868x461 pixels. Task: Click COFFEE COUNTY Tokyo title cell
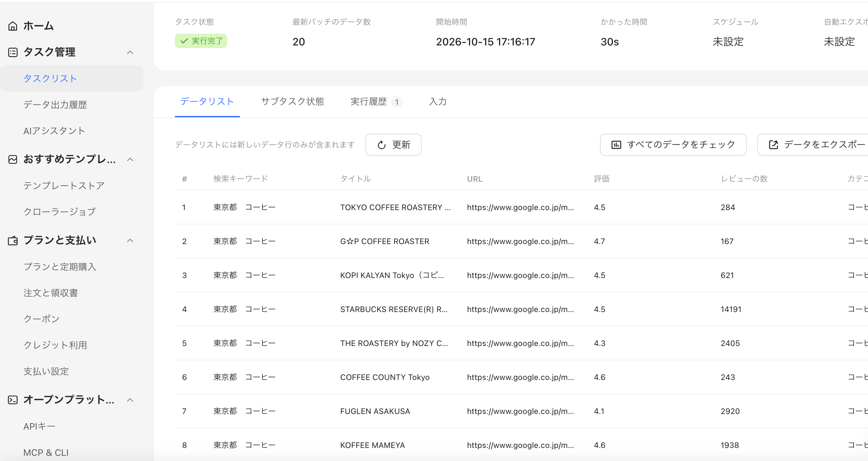coord(385,377)
